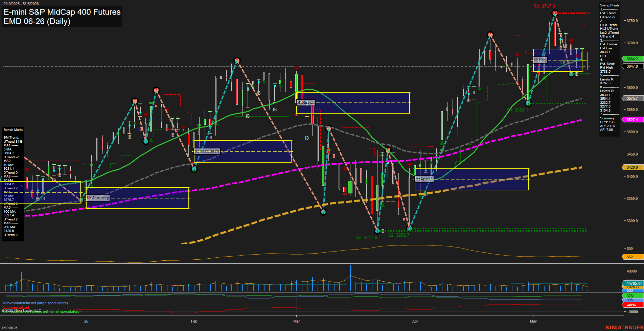Click the swing low pivot circle inside the M:May box
The height and width of the screenshot is (331, 644).
(x=571, y=74)
